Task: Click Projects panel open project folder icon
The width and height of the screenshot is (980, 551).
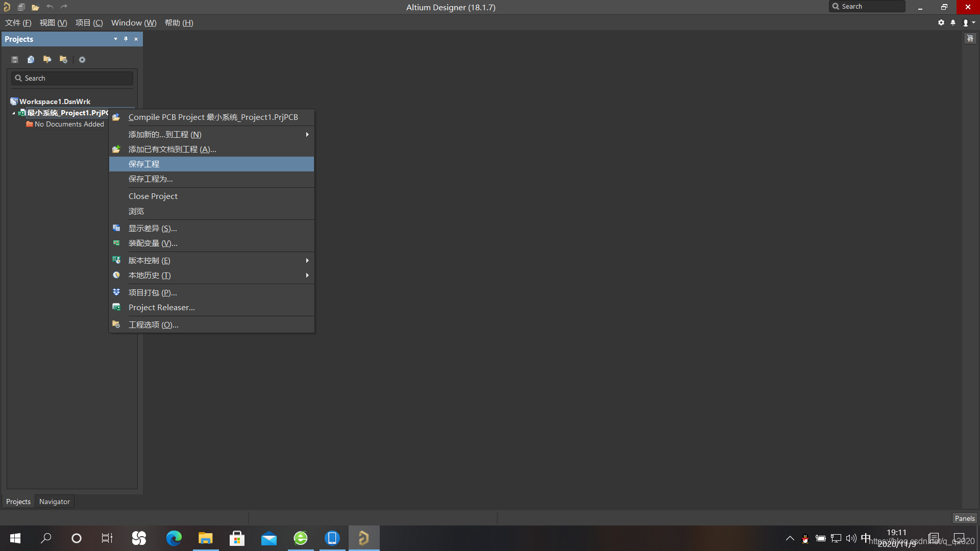Action: (x=47, y=60)
